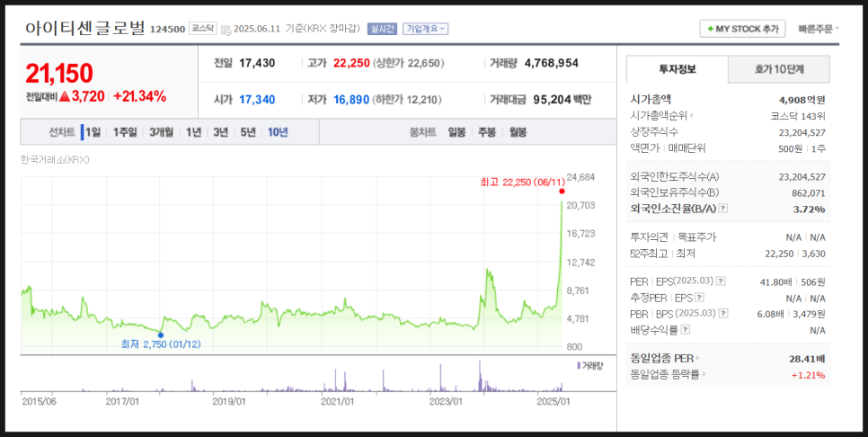
Task: Click the 거래대금 value 95,204 백만
Action: (562, 100)
